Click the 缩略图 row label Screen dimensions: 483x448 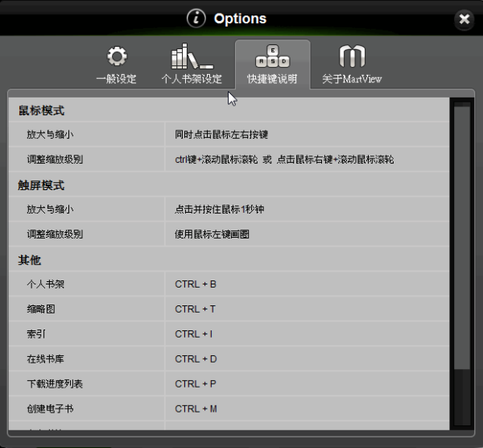(41, 309)
